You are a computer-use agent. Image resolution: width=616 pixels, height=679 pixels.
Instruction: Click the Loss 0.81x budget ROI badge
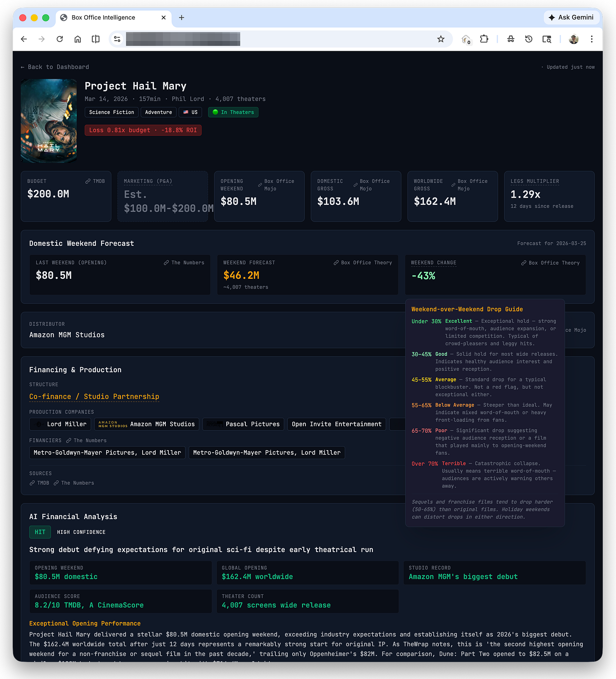[143, 130]
